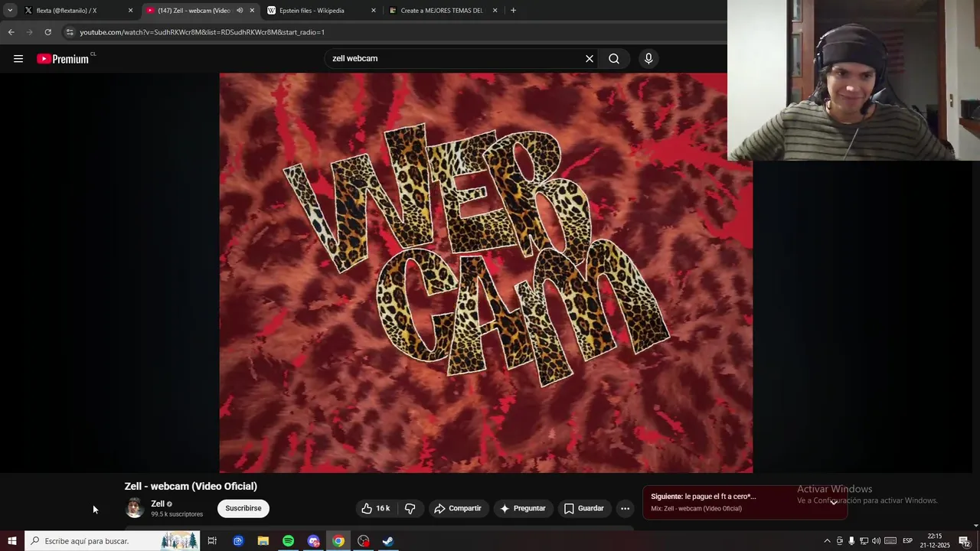Image resolution: width=980 pixels, height=551 pixels.
Task: Close the flexta X tab
Action: click(x=130, y=11)
